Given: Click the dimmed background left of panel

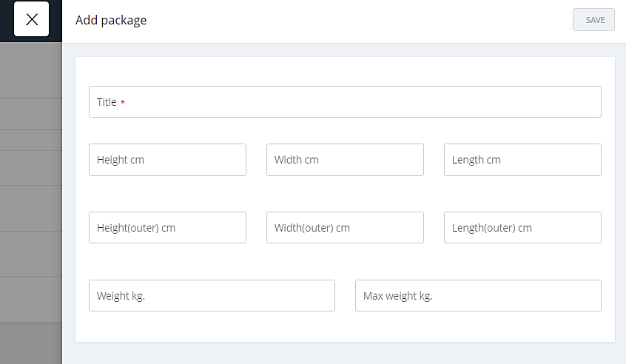Looking at the screenshot, I should point(30,207).
